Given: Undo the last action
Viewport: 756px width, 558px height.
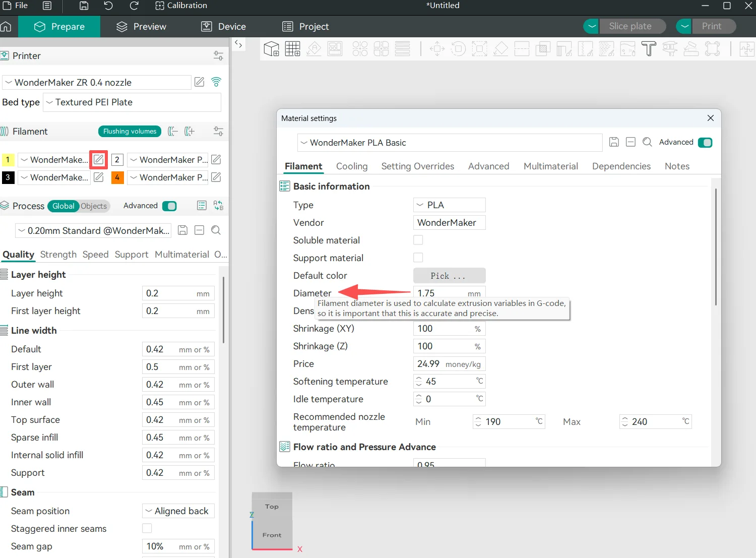Looking at the screenshot, I should pyautogui.click(x=108, y=6).
